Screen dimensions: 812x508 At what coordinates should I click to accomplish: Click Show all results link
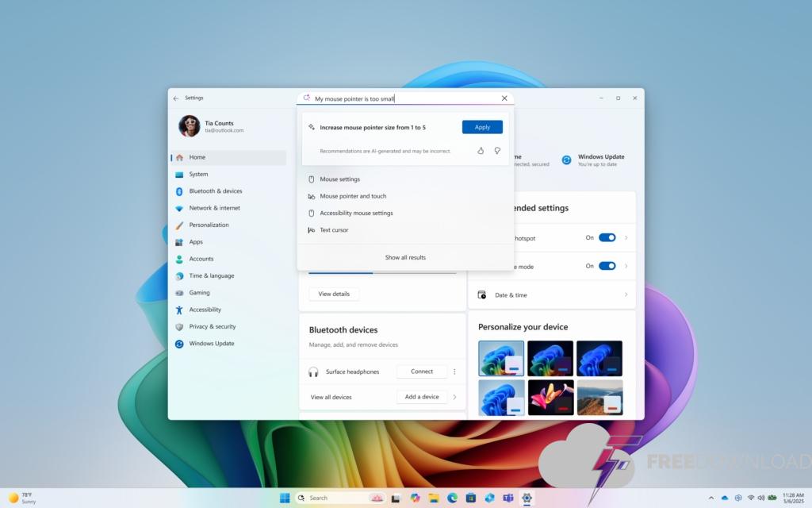click(x=405, y=257)
